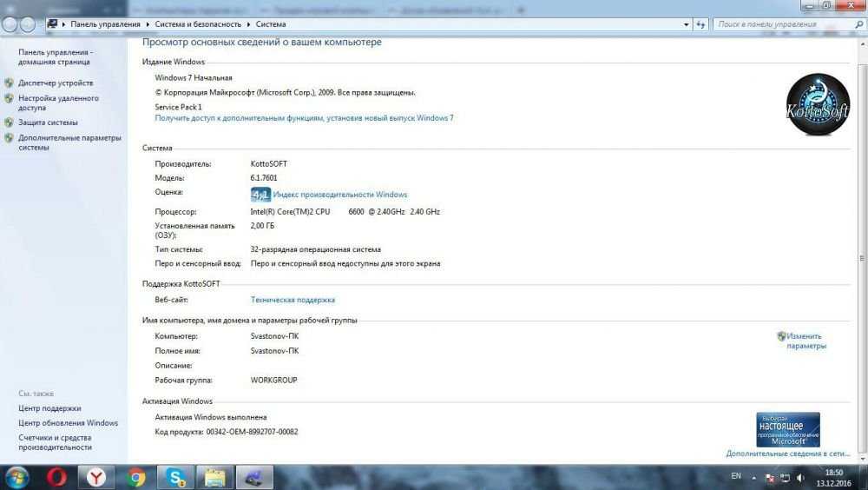Open Защита системы link
Viewport: 868px width, 490px height.
(x=48, y=122)
